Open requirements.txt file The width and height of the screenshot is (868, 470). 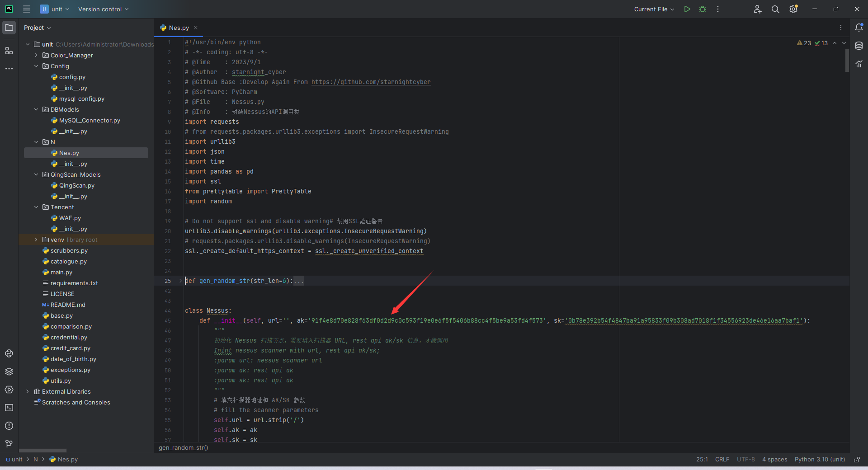[74, 283]
